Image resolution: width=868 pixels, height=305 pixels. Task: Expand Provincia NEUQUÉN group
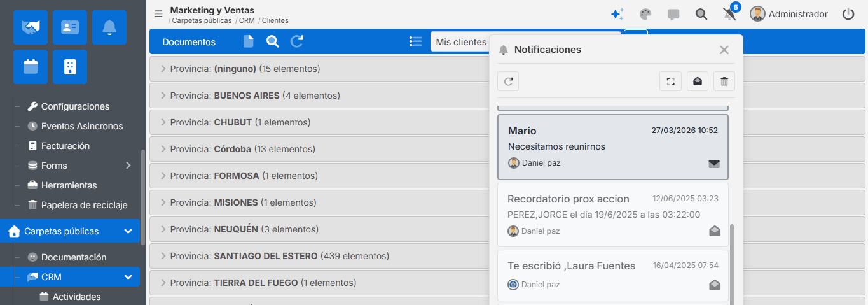tap(163, 229)
